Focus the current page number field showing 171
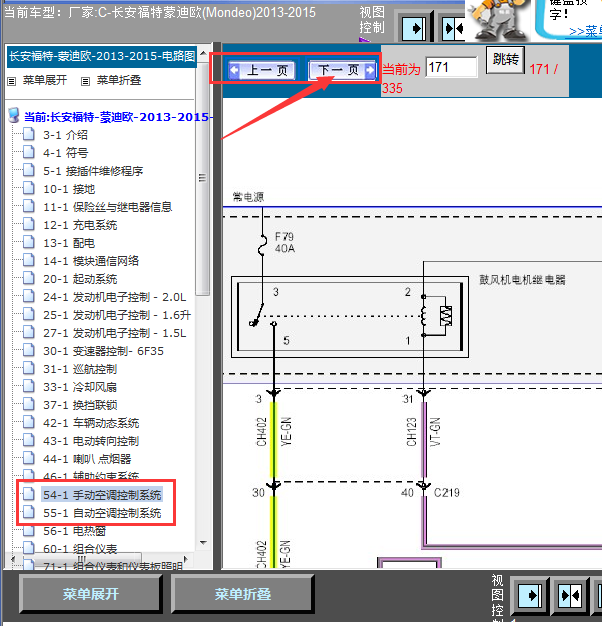 coord(452,67)
